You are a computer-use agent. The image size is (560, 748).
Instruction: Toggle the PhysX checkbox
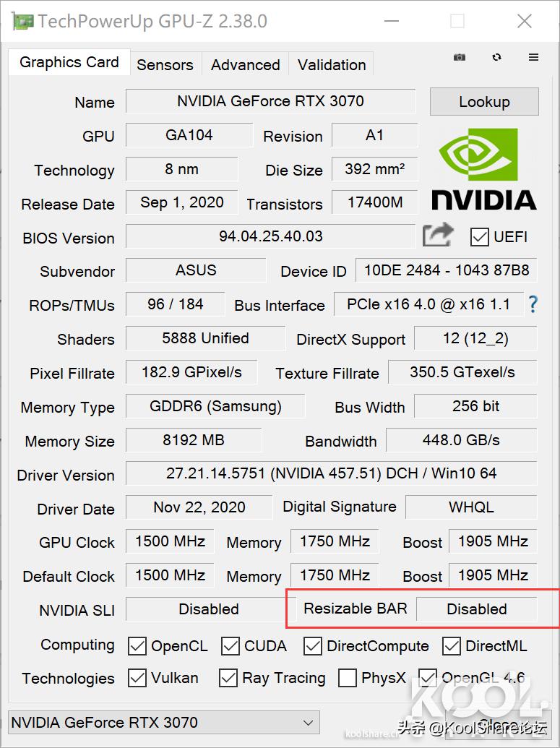click(x=348, y=678)
